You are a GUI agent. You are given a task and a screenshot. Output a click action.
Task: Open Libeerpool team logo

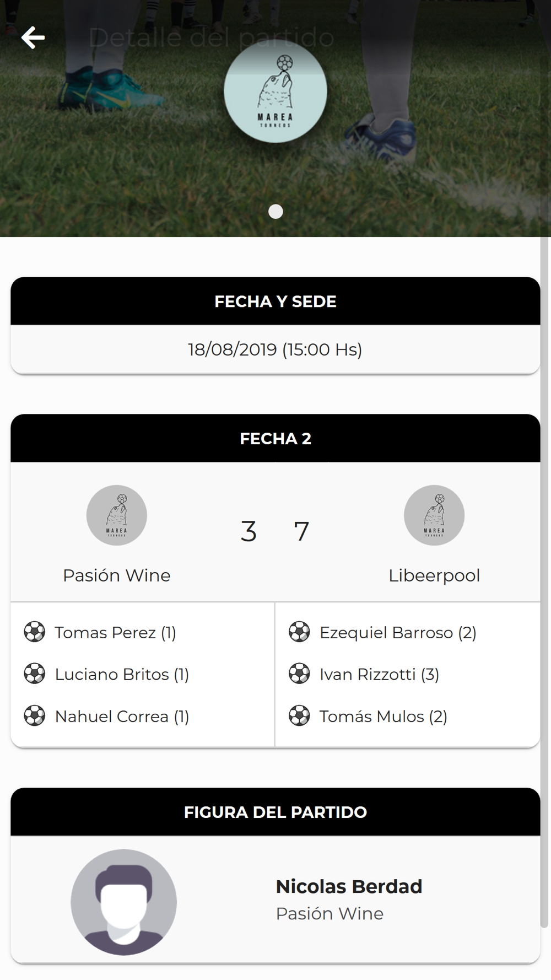click(434, 515)
